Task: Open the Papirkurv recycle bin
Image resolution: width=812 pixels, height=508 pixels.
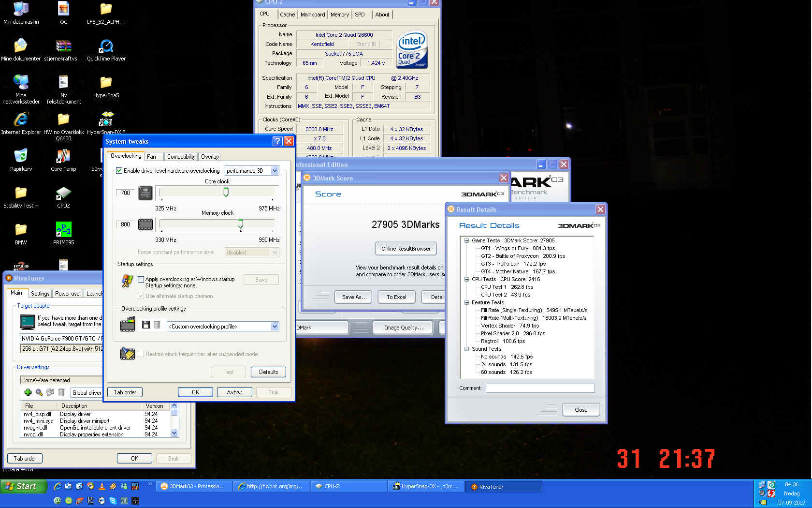Action: click(x=21, y=160)
